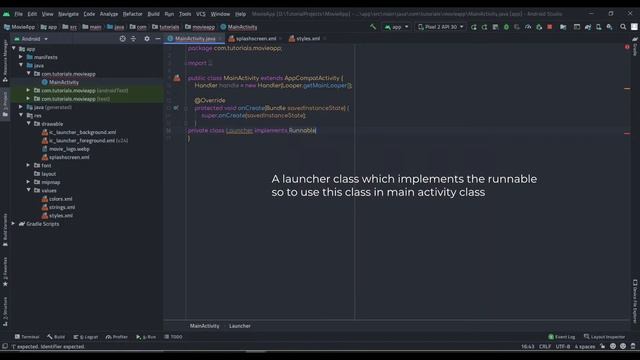The image size is (640, 360).
Task: Click the breakpoint icon beside MainActivity class line
Action: click(x=176, y=78)
